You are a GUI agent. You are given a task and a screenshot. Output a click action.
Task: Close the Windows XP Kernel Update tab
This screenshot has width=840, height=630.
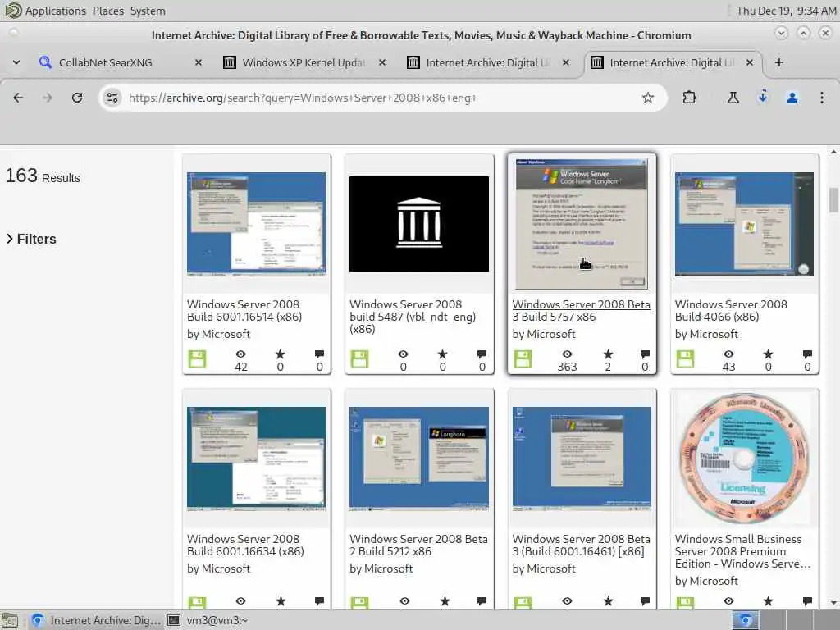(x=382, y=62)
